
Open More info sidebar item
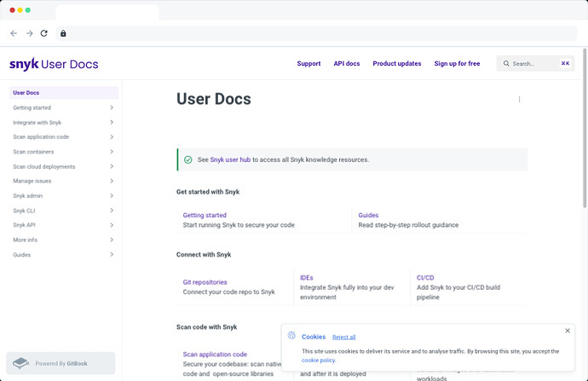point(64,240)
